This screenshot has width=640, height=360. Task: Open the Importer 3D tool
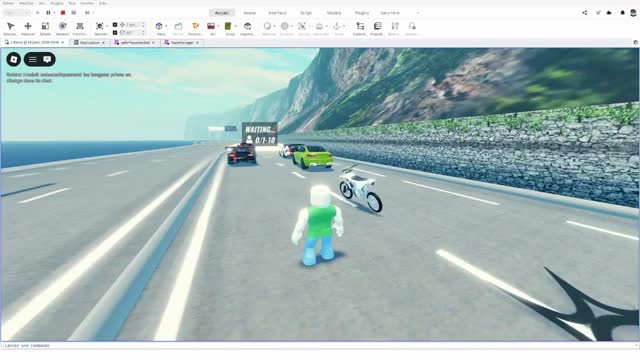coord(247,27)
